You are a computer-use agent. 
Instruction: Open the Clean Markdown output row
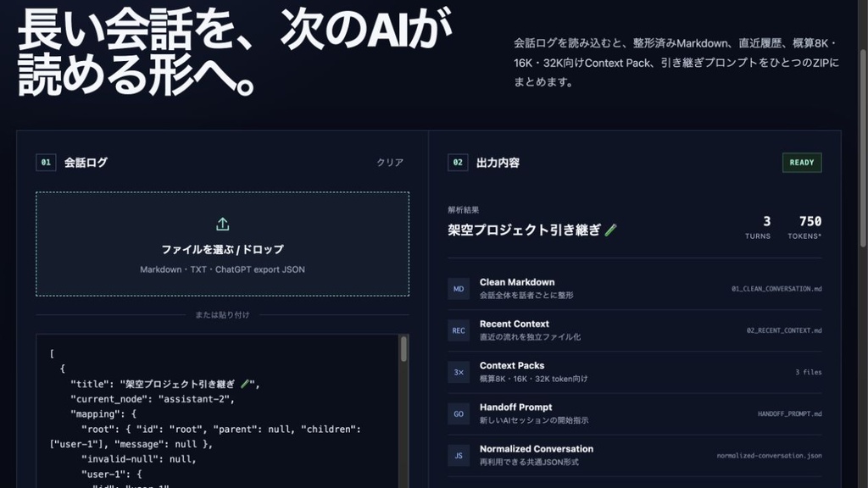(x=634, y=289)
